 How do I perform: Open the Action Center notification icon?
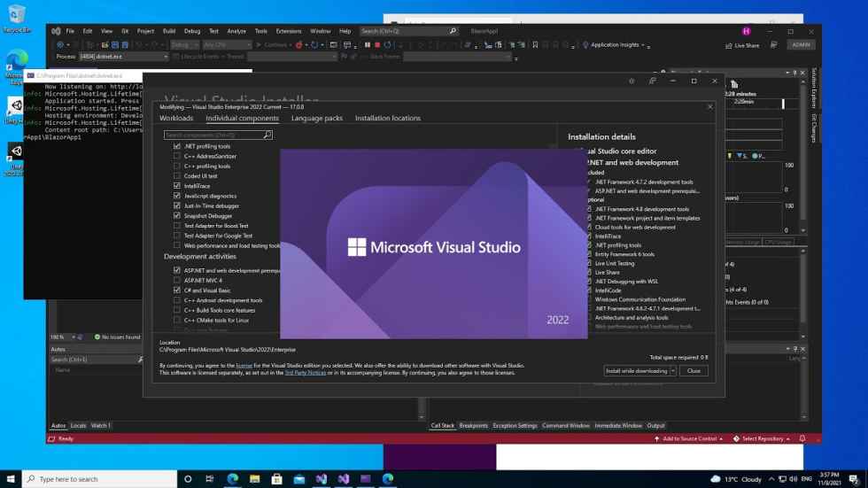pos(854,478)
